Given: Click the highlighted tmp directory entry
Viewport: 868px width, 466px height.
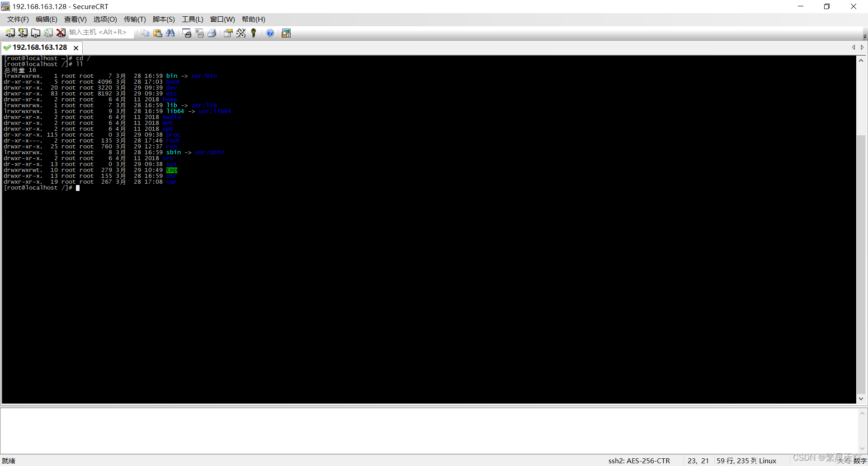Looking at the screenshot, I should click(172, 170).
